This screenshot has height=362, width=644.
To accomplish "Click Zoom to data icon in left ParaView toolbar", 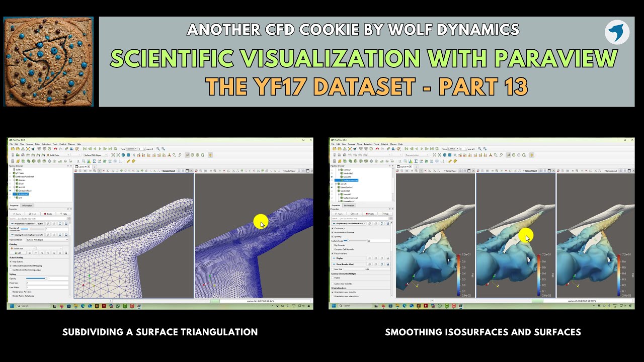I will [x=118, y=155].
